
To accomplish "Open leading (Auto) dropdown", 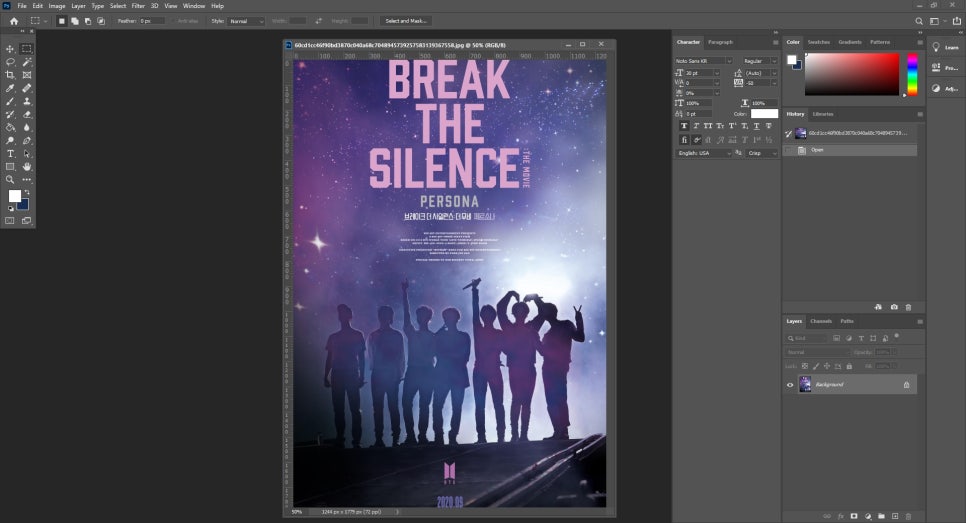I will (774, 73).
